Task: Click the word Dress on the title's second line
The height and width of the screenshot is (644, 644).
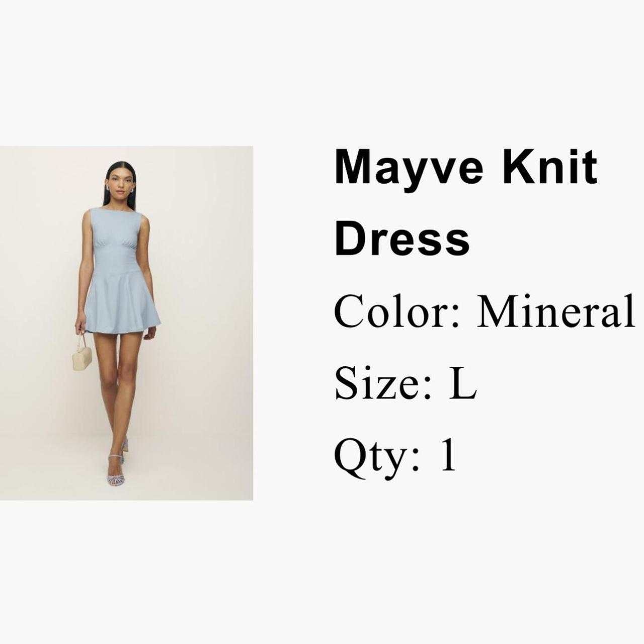Action: click(x=402, y=238)
